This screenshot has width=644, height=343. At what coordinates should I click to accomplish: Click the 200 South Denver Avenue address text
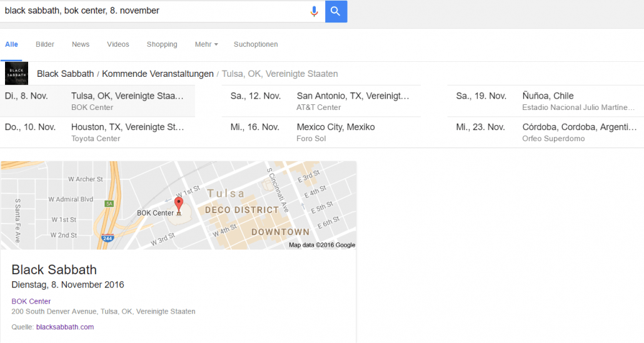click(104, 311)
